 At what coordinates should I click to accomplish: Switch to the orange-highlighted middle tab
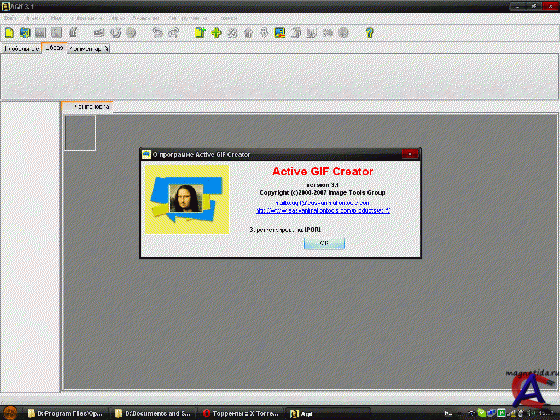(x=54, y=48)
